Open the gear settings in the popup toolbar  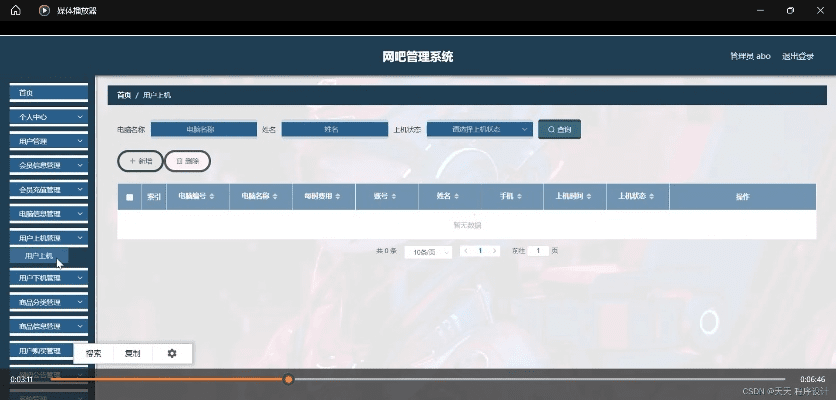pyautogui.click(x=172, y=353)
